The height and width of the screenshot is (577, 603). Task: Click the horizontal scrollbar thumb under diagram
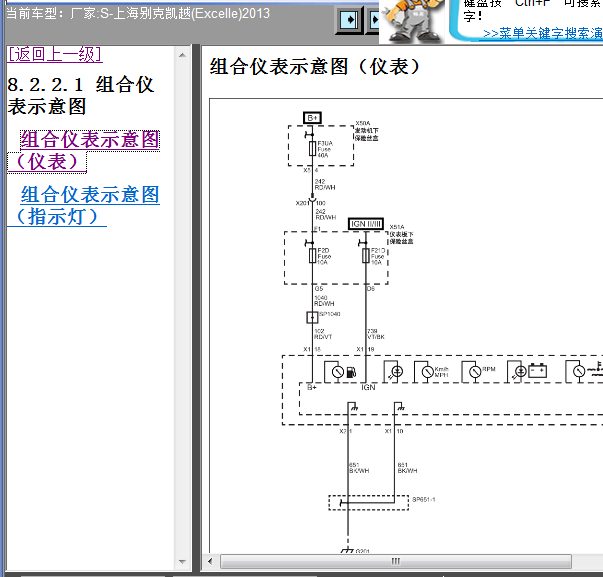[x=396, y=561]
